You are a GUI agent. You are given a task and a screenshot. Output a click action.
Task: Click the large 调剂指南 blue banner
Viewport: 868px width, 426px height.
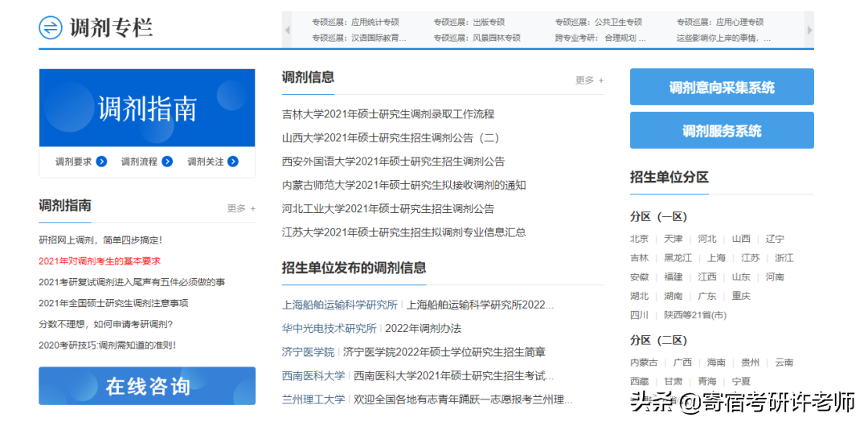[x=147, y=108]
